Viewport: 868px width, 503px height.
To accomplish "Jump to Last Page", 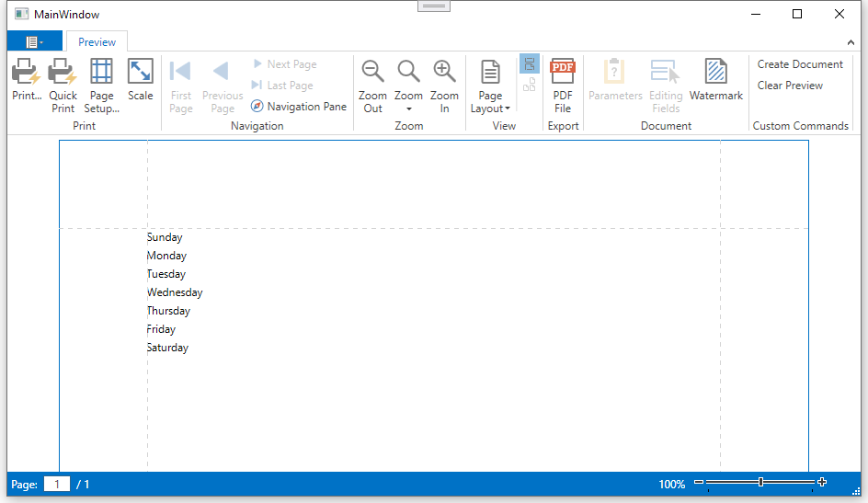I will [x=282, y=86].
